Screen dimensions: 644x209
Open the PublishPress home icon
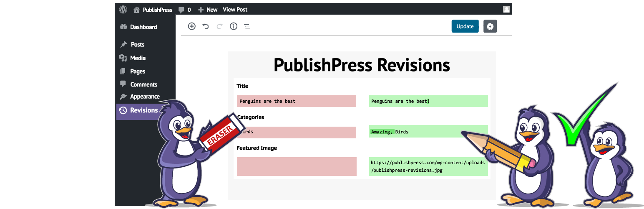click(136, 9)
